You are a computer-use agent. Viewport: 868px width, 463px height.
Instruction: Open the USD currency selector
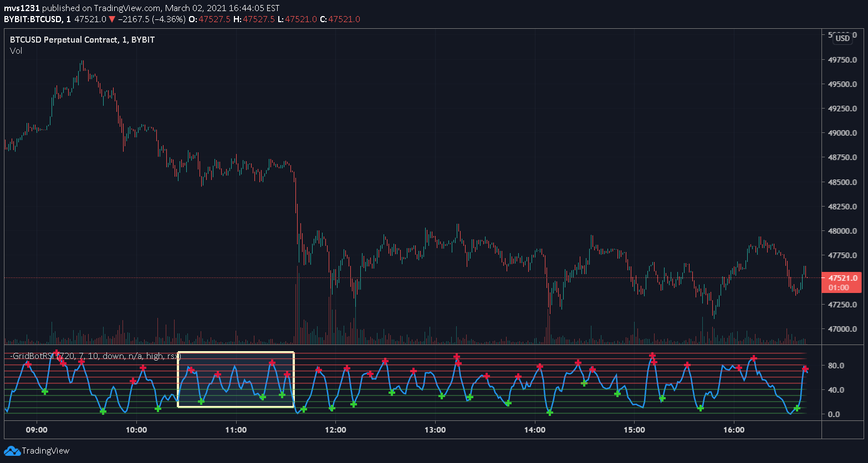(x=843, y=39)
